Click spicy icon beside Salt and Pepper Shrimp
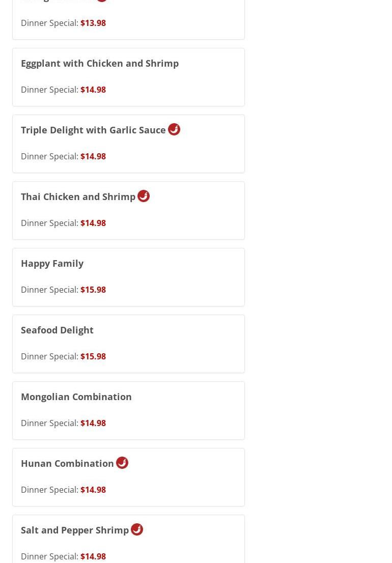Image resolution: width=392 pixels, height=563 pixels. (x=137, y=529)
